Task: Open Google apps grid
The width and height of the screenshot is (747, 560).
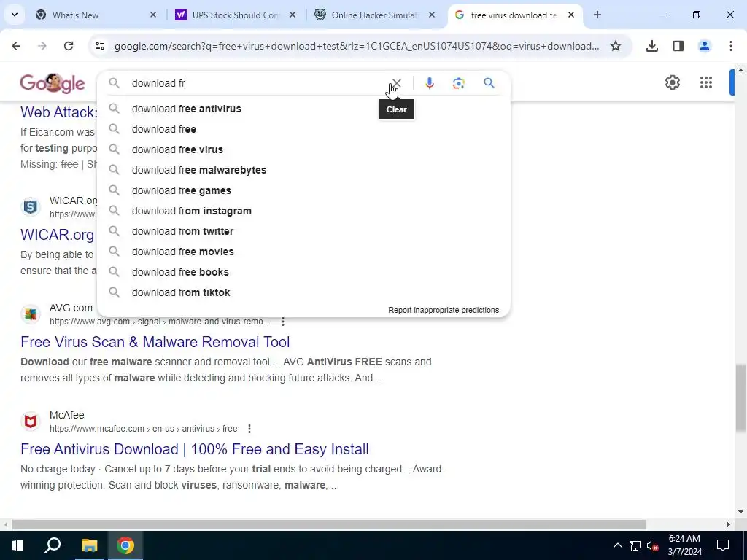Action: (x=706, y=82)
